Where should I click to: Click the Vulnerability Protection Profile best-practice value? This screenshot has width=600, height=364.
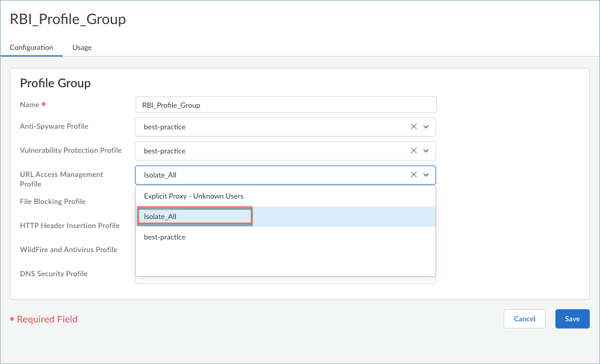[x=164, y=151]
